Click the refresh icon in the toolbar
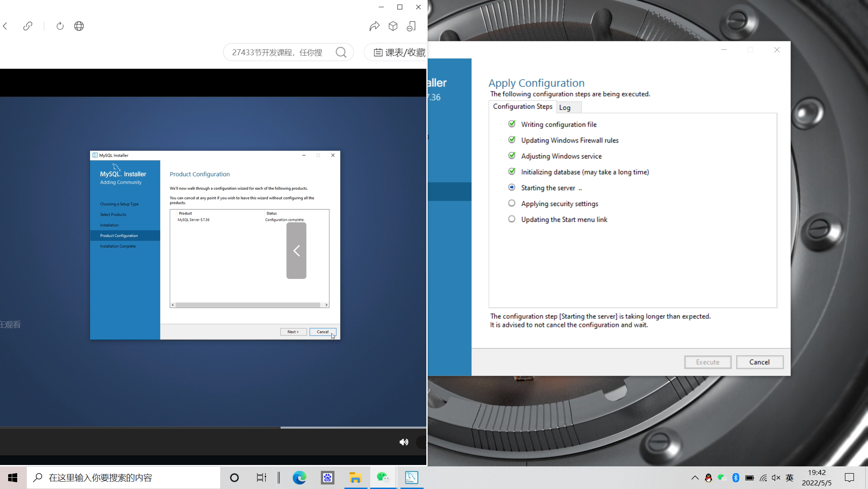 tap(60, 26)
